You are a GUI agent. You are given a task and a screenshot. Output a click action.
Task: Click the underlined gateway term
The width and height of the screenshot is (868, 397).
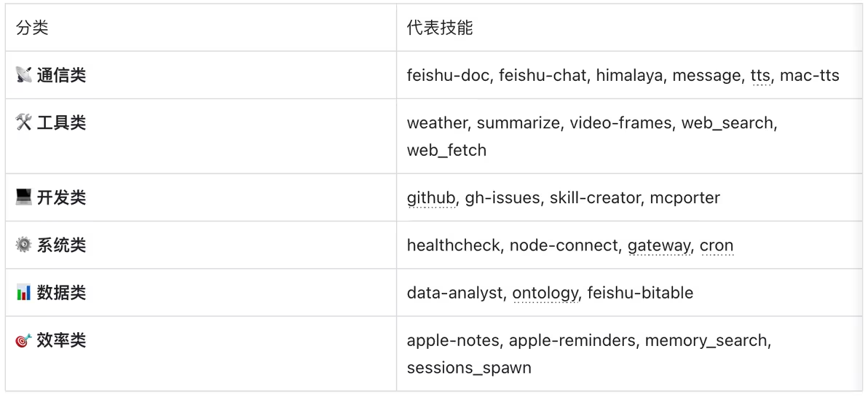[x=658, y=245]
